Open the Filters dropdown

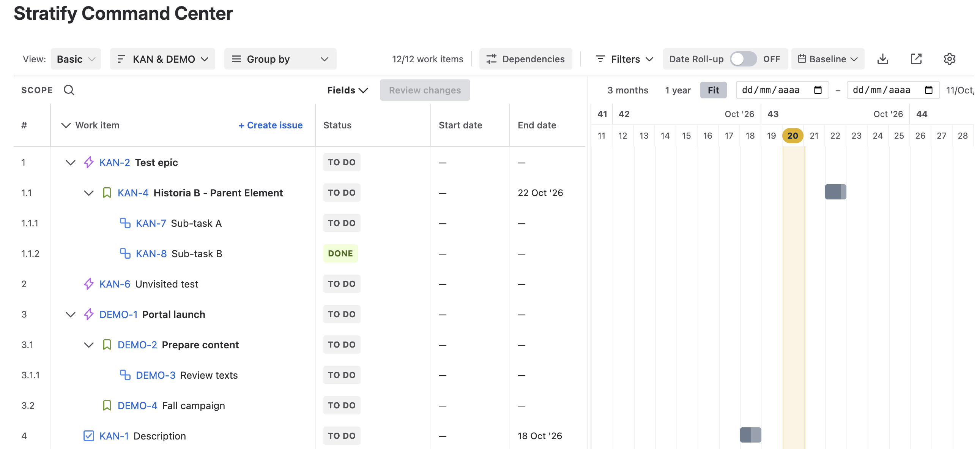[x=624, y=59]
